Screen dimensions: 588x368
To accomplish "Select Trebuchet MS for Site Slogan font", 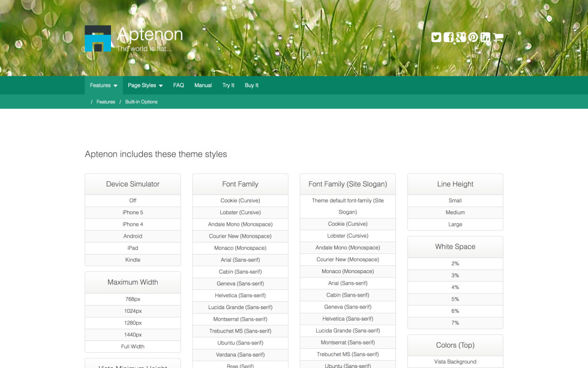I will pos(347,354).
